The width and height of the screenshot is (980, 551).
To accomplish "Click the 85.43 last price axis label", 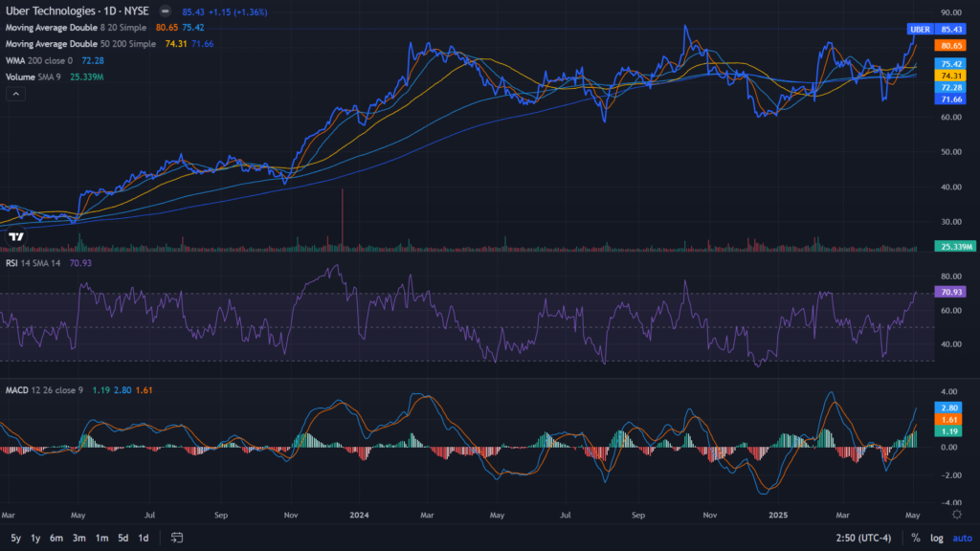I will point(950,30).
